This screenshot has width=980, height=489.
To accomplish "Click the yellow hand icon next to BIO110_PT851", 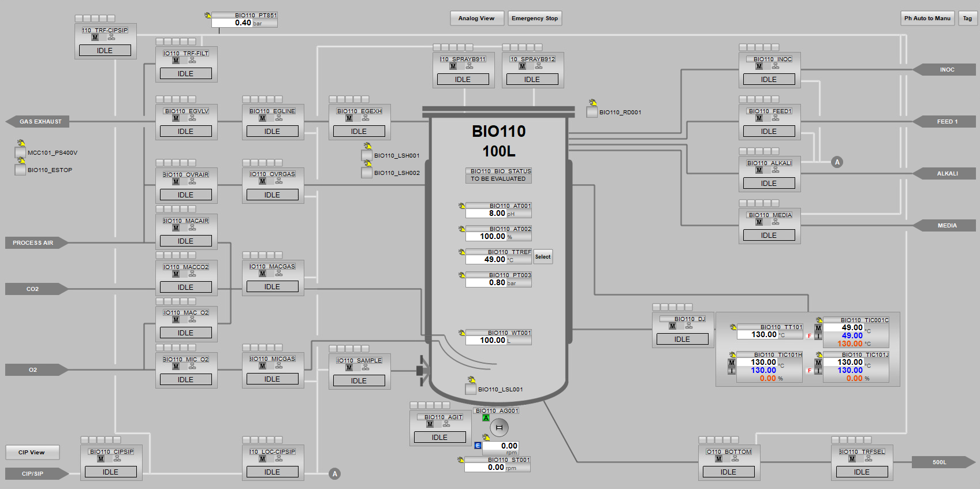I will (208, 16).
